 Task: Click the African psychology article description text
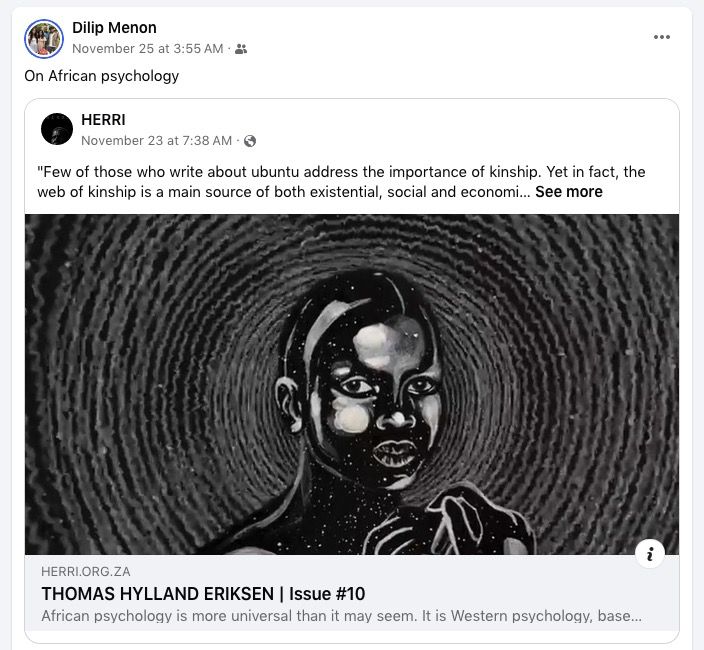click(x=341, y=615)
